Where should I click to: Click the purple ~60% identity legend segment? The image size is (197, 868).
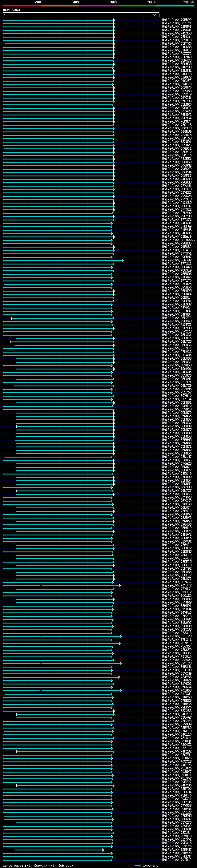tap(99, 6)
